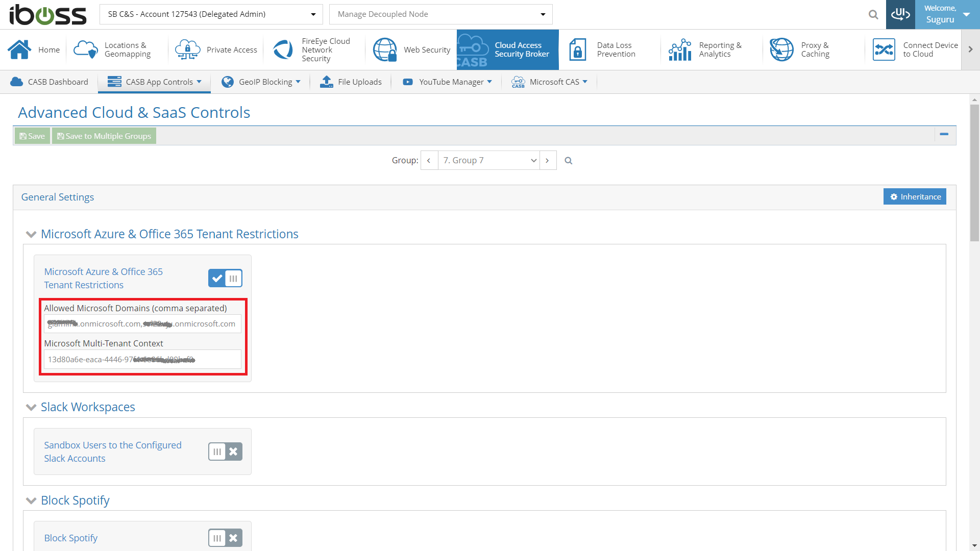Click the top search magnifier icon
This screenshot has width=980, height=551.
873,14
